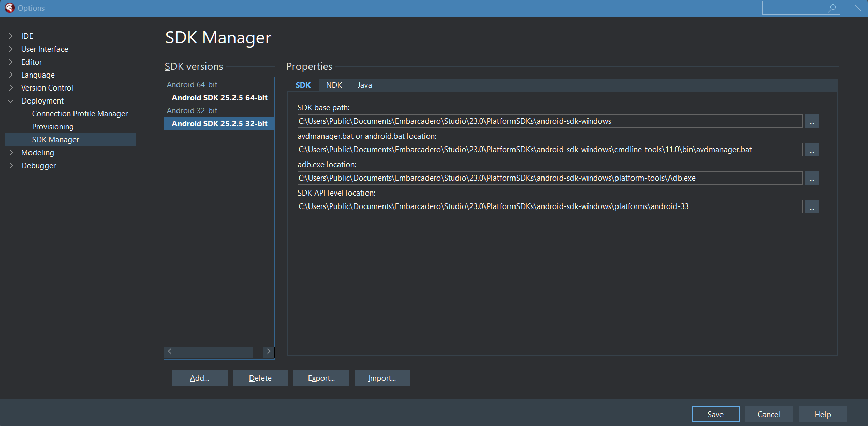Switch to the NDK tab

(x=334, y=85)
